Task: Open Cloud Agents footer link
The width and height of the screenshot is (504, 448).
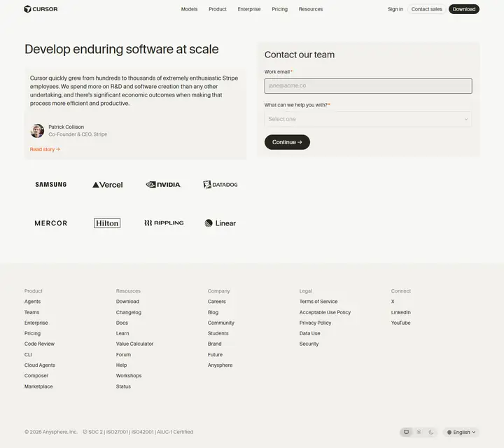Action: click(40, 365)
